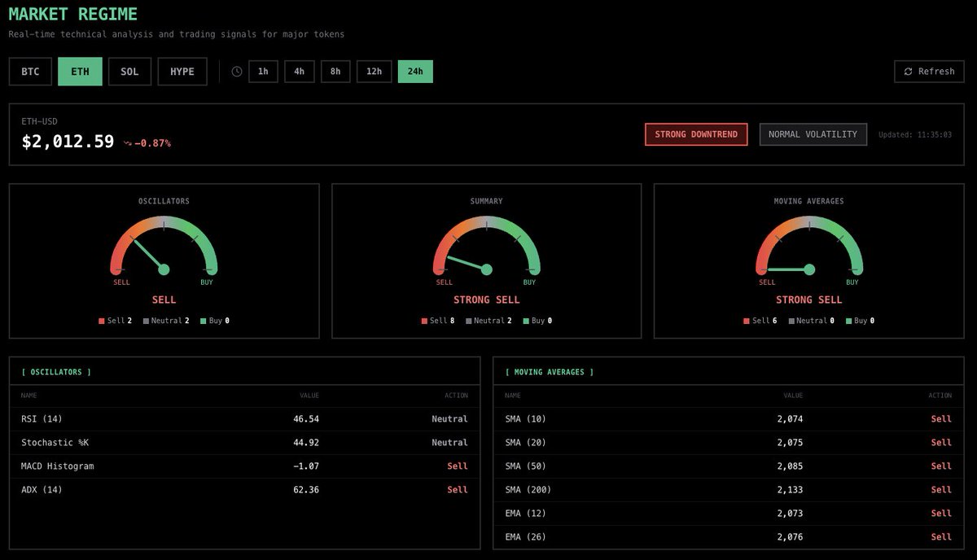This screenshot has width=977, height=560.
Task: Select the BTC token tab
Action: [x=30, y=72]
